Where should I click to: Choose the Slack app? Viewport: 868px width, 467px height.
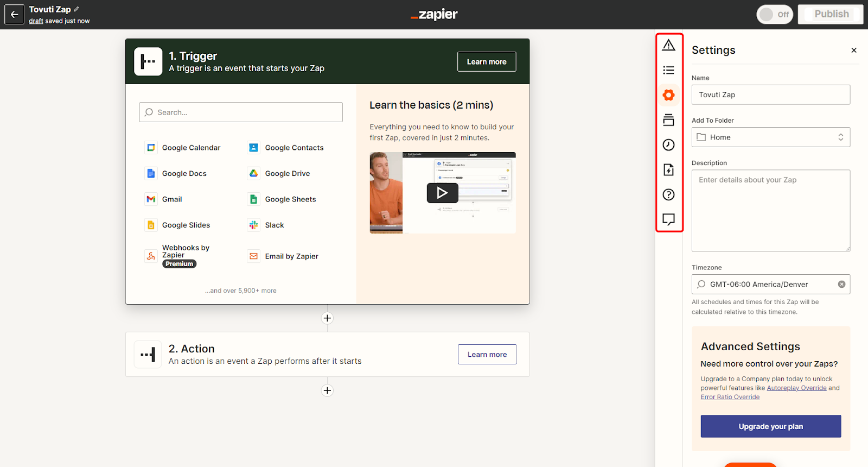pos(266,225)
